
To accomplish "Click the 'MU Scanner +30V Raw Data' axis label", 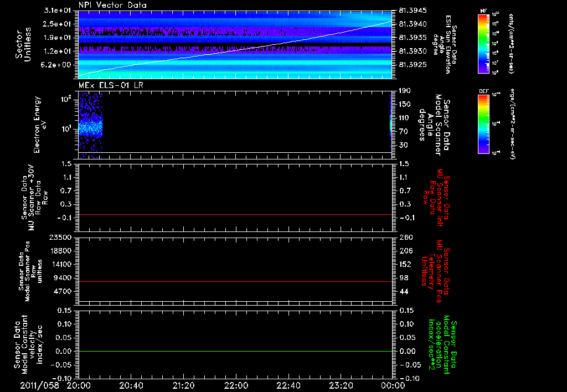I will click(34, 198).
